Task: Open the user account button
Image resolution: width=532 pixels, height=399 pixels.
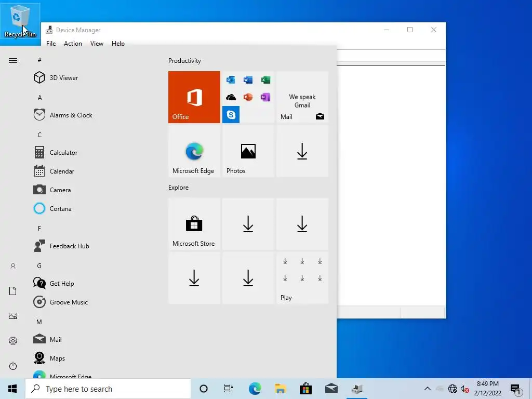Action: pyautogui.click(x=13, y=266)
